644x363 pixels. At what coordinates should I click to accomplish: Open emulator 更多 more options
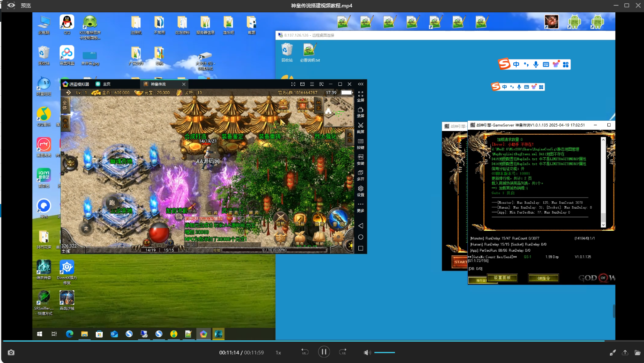tap(360, 207)
